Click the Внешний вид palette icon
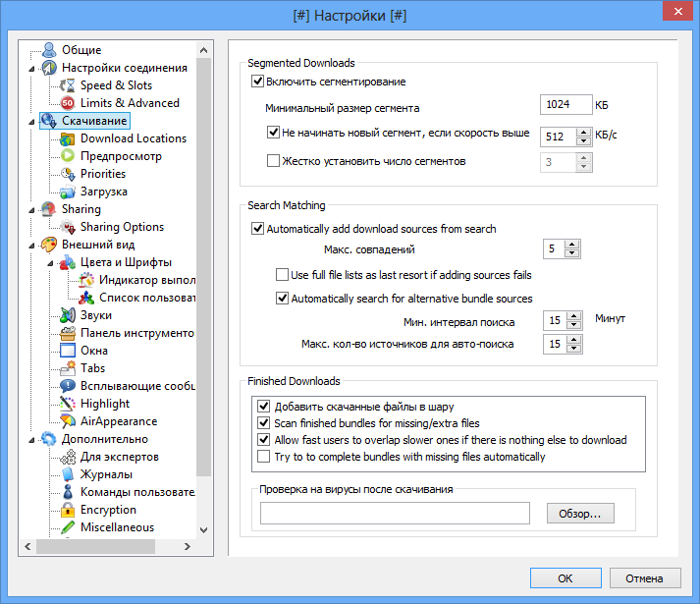This screenshot has height=604, width=700. [x=49, y=245]
